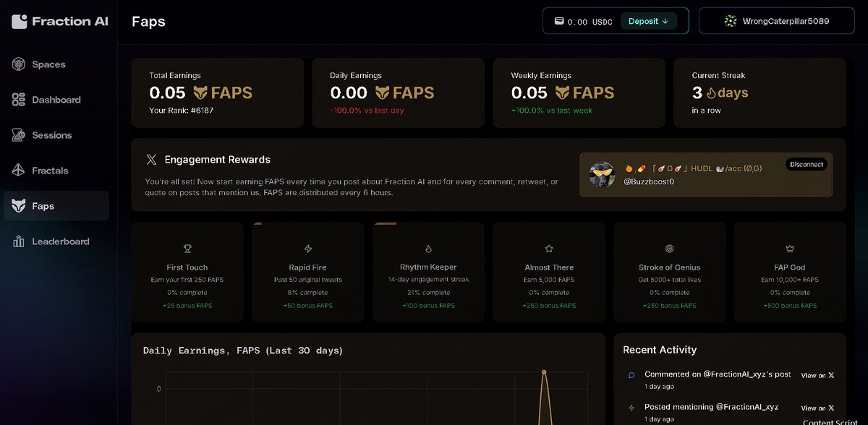Click the comment icon in Recent Activity

(x=631, y=375)
